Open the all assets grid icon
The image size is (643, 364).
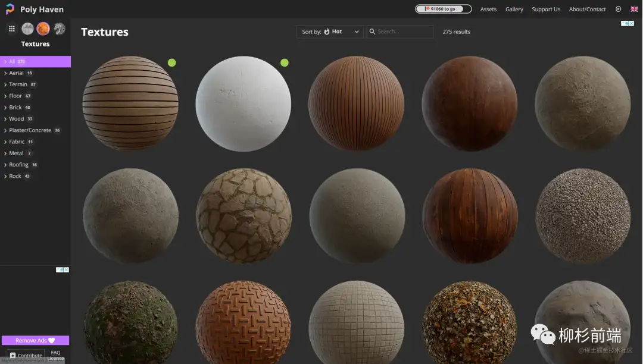tap(11, 29)
